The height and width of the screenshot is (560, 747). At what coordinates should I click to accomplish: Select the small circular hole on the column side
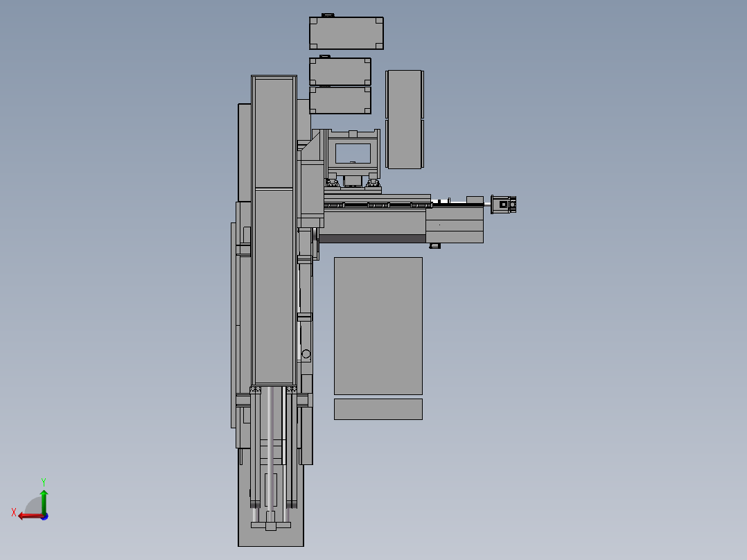(x=306, y=354)
